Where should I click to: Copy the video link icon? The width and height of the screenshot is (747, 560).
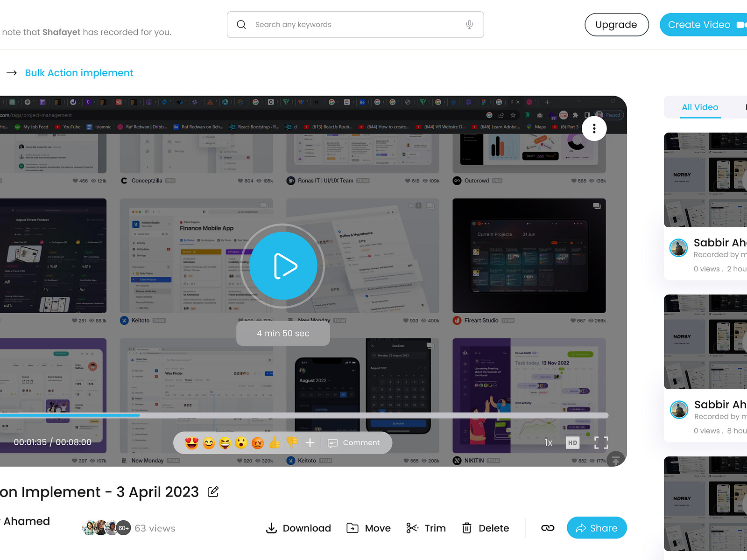547,528
